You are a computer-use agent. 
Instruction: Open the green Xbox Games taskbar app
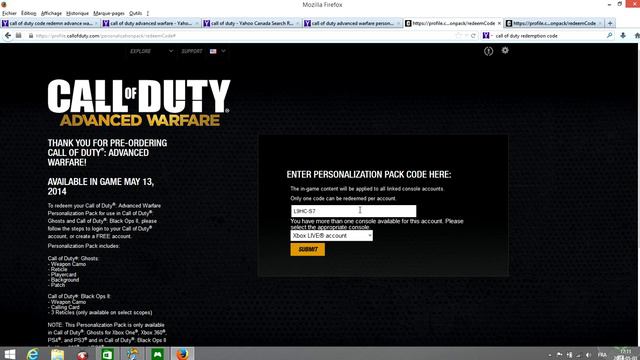point(158,354)
